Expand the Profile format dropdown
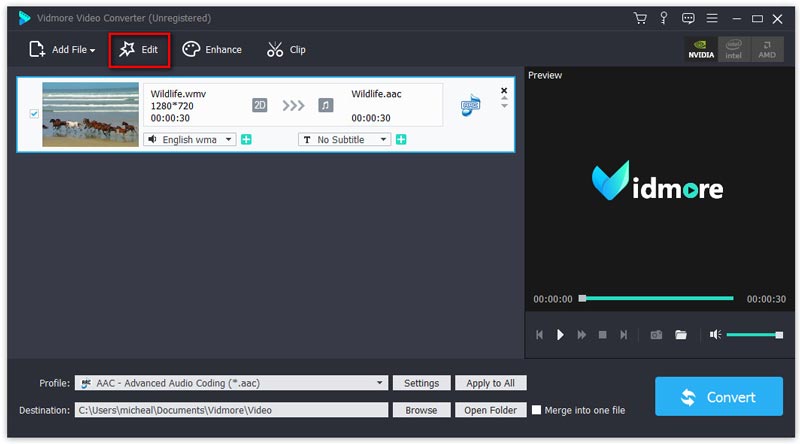 click(x=380, y=383)
